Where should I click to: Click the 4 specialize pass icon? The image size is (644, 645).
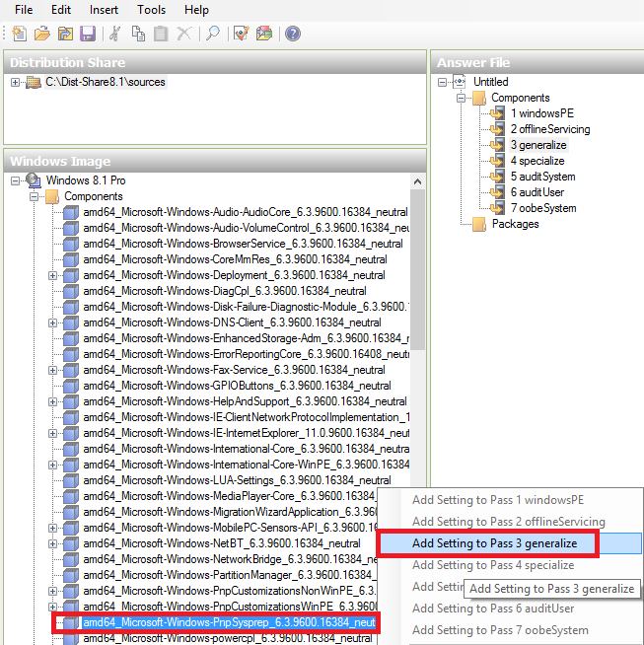[497, 161]
